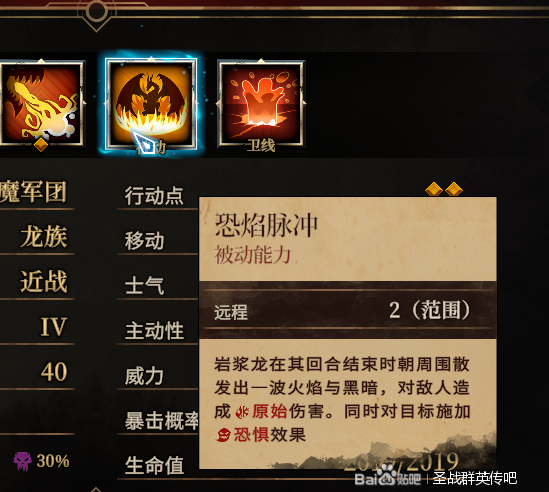This screenshot has width=549, height=492.
Task: Click the 恐焰脉冲 tooltip title
Action: 266,225
